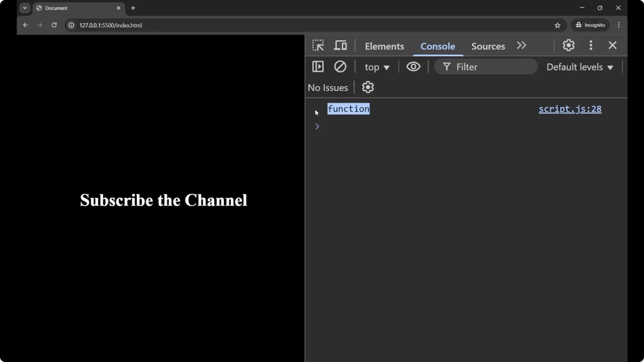Image resolution: width=644 pixels, height=362 pixels.
Task: Toggle the device toolbar emulation icon
Action: (x=340, y=45)
